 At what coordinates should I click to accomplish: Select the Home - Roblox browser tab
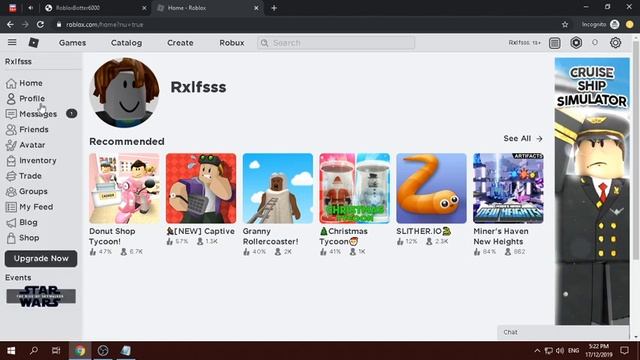tap(207, 8)
